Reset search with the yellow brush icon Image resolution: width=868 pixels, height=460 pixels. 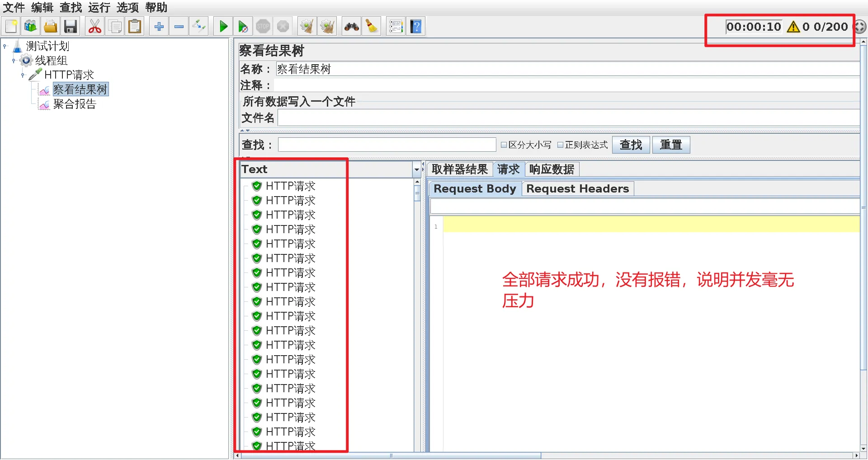click(x=372, y=27)
